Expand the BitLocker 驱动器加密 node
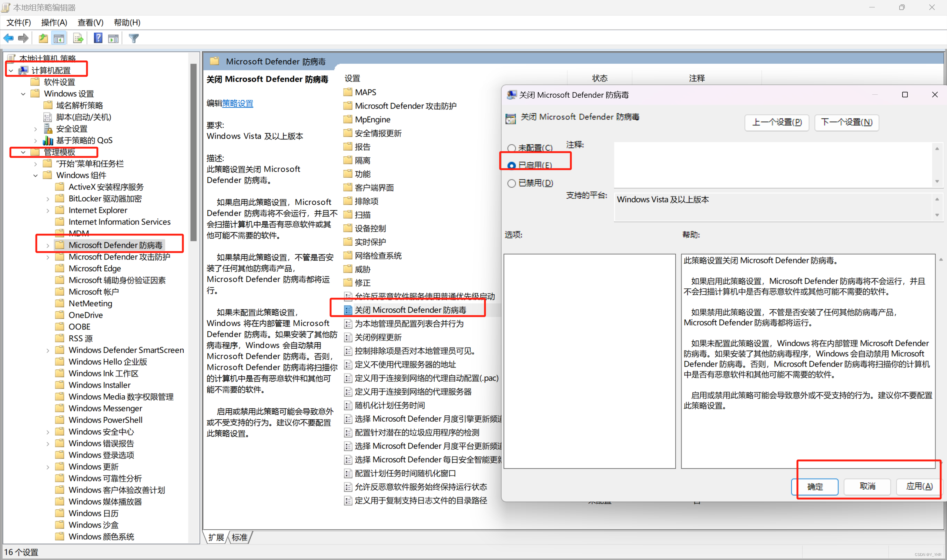The width and height of the screenshot is (947, 560). 47,199
